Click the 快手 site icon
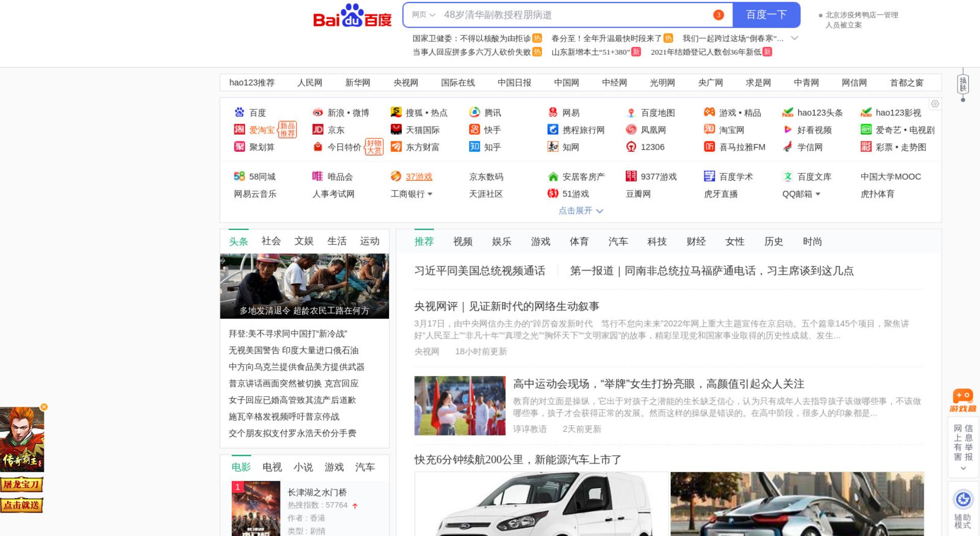 475,130
